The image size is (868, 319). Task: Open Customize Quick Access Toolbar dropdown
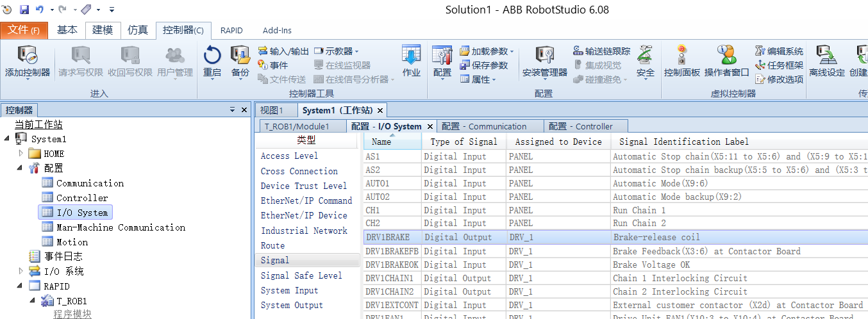point(112,10)
